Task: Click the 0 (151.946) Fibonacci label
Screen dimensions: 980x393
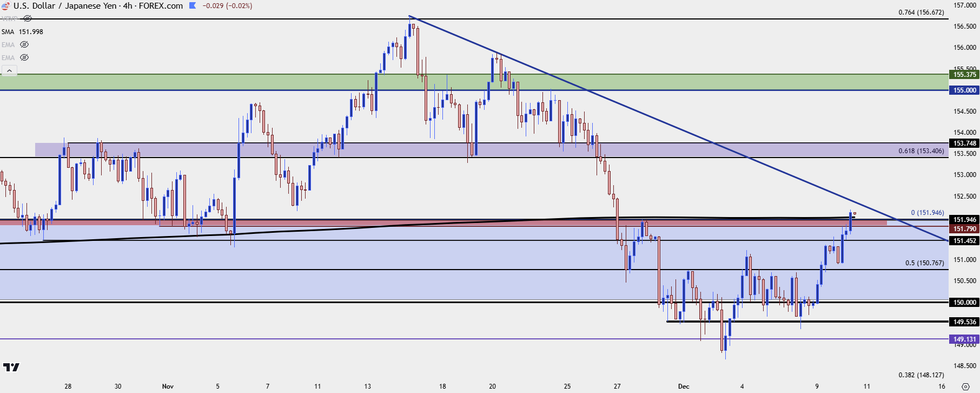Action: (928, 213)
